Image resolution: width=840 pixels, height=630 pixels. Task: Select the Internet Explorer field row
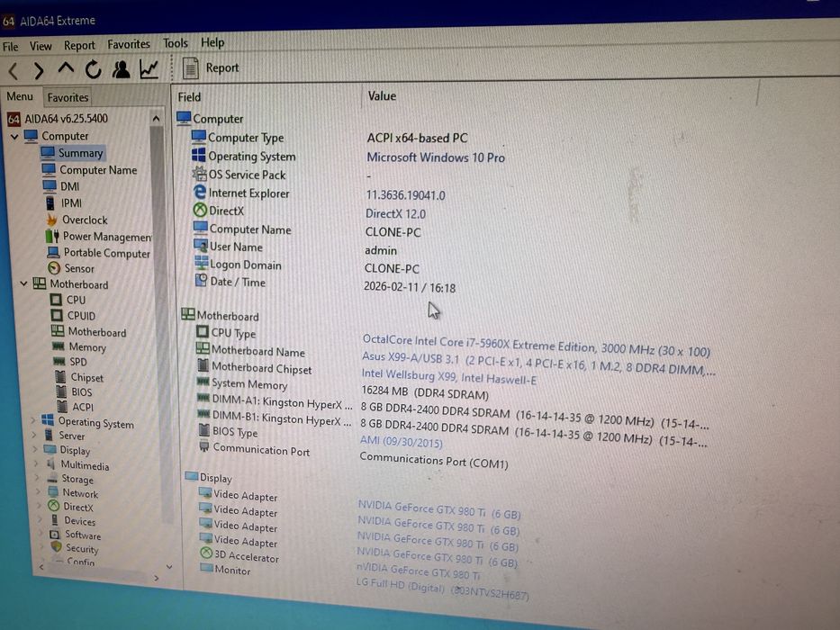(241, 193)
